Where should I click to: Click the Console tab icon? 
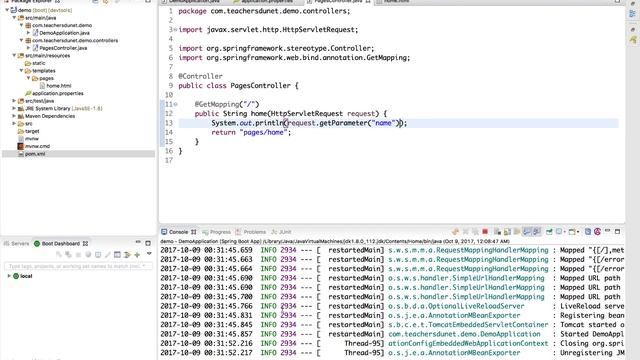tap(164, 232)
